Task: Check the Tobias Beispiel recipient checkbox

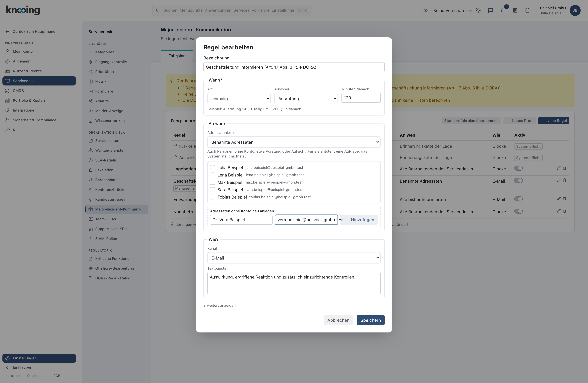Action: point(213,197)
